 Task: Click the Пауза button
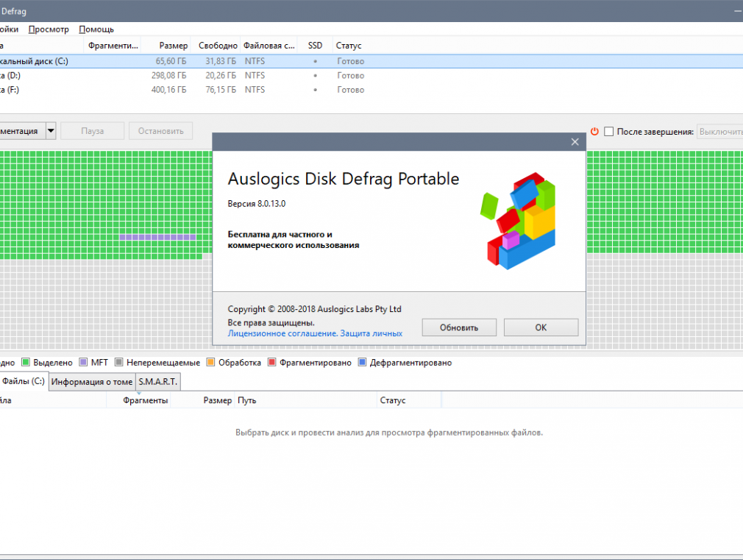[93, 131]
